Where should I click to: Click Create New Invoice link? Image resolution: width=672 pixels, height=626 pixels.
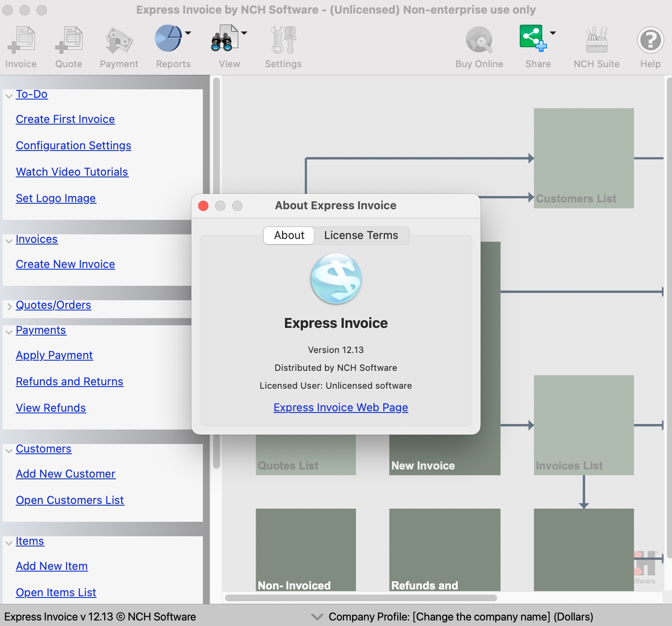(x=65, y=264)
